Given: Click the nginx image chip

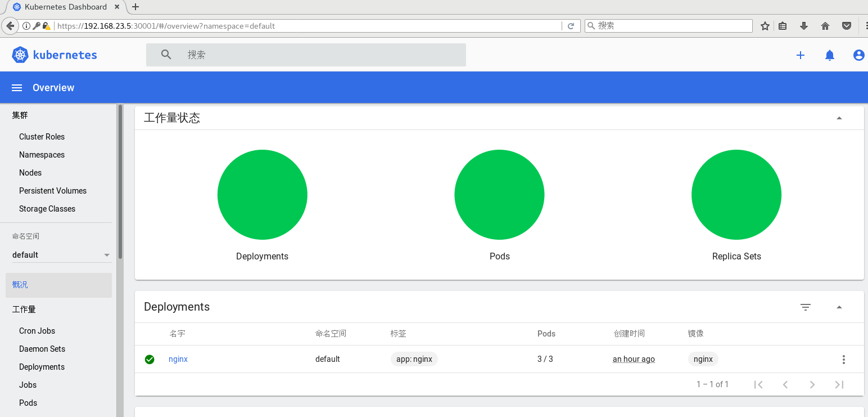Looking at the screenshot, I should (x=703, y=359).
